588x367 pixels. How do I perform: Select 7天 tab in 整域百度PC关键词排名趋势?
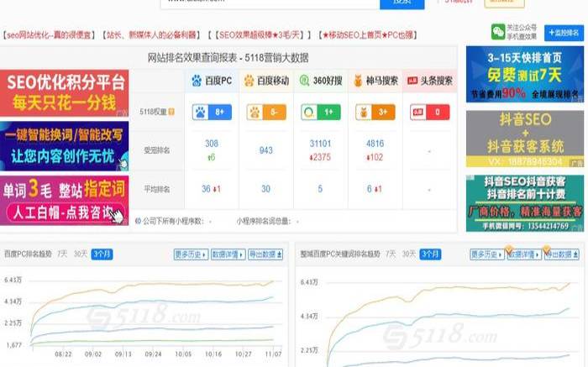point(391,254)
